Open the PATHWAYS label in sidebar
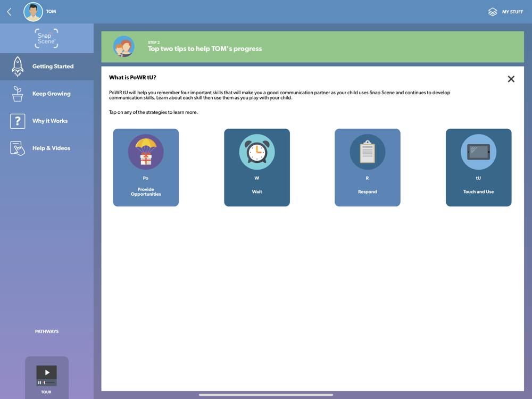532x399 pixels. pyautogui.click(x=47, y=331)
